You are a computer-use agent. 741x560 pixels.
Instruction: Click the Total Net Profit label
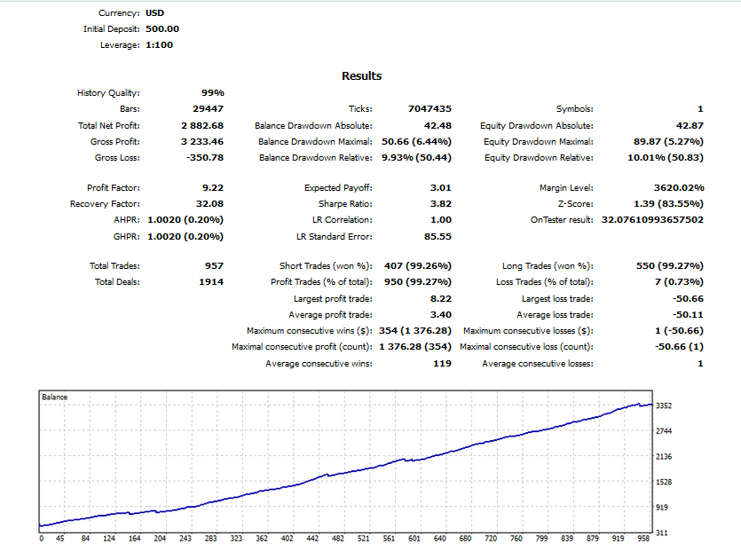[108, 126]
